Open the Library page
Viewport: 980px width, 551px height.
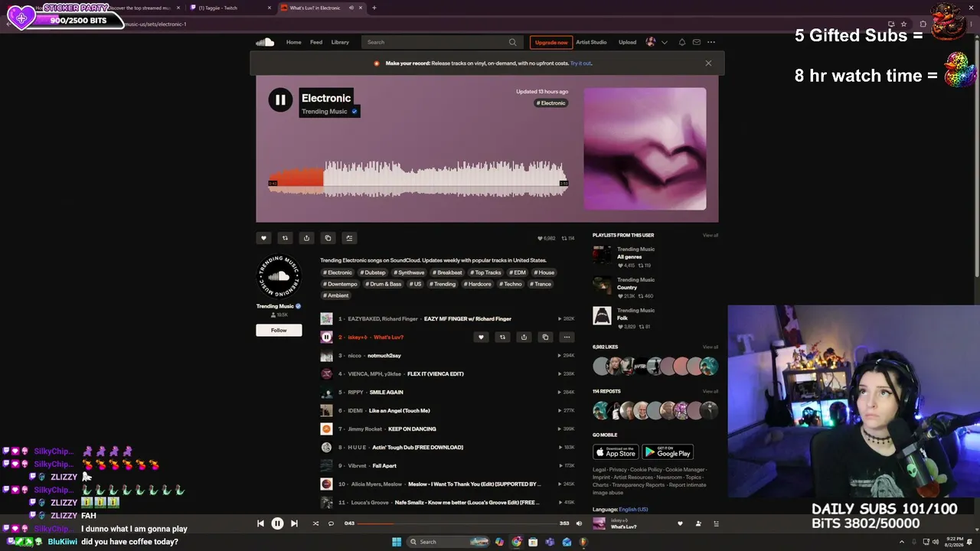pyautogui.click(x=340, y=42)
